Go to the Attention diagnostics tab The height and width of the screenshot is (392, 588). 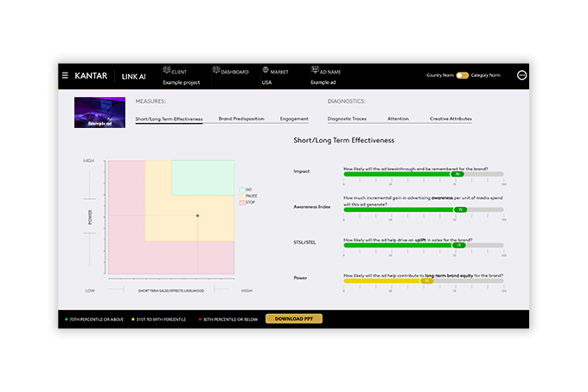398,119
